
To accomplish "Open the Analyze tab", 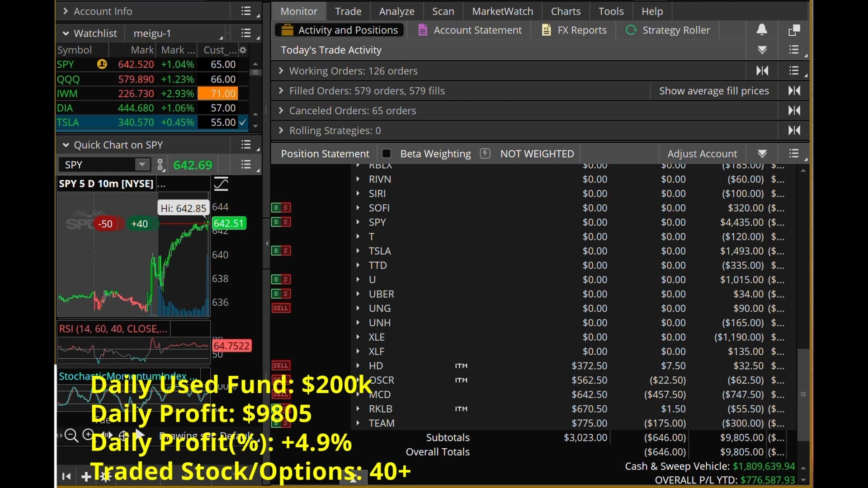I will [396, 11].
